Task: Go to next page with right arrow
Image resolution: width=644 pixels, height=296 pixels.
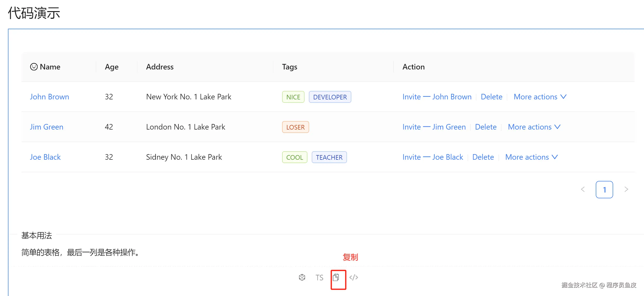Action: coord(626,189)
